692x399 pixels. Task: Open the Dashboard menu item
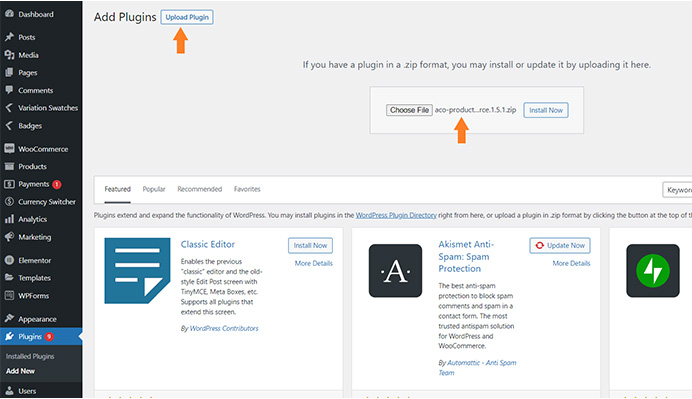[x=36, y=14]
